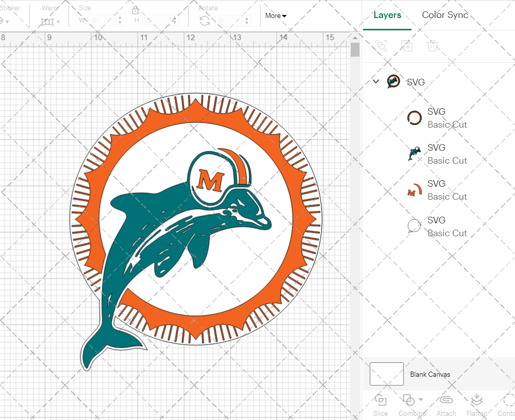Screen dimensions: 515x420
Task: Click the Size width input field
Action: [x=102, y=21]
